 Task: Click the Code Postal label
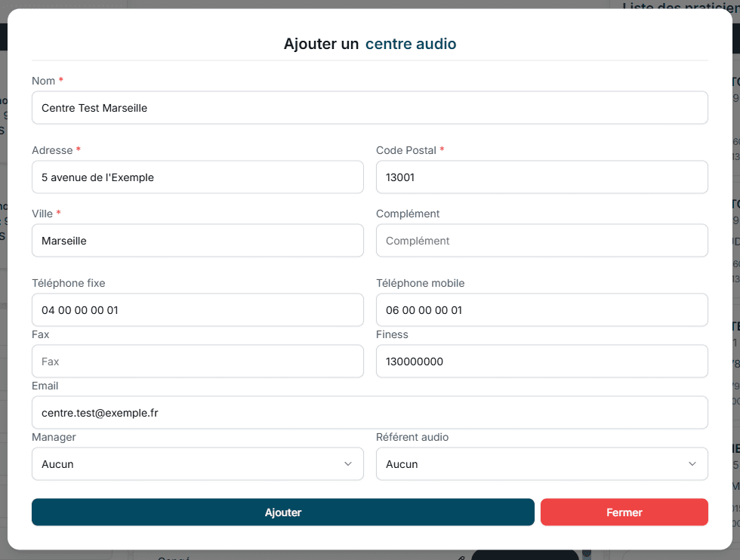coord(406,150)
